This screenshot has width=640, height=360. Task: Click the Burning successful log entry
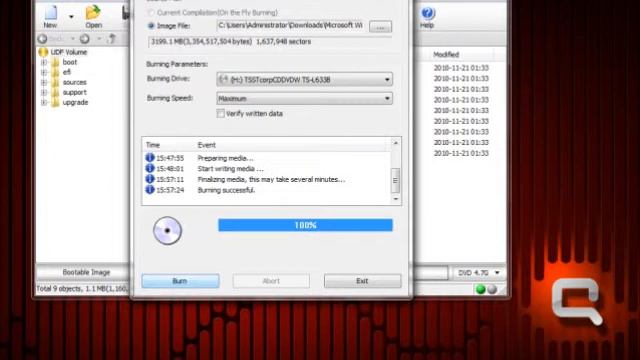(226, 190)
